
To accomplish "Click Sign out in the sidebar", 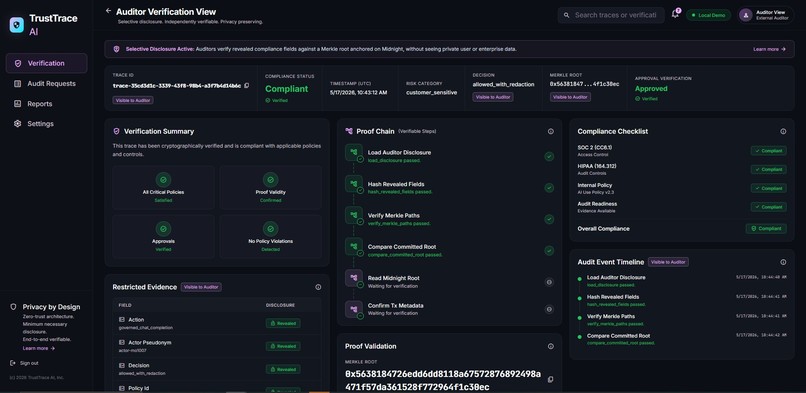I will pyautogui.click(x=24, y=363).
